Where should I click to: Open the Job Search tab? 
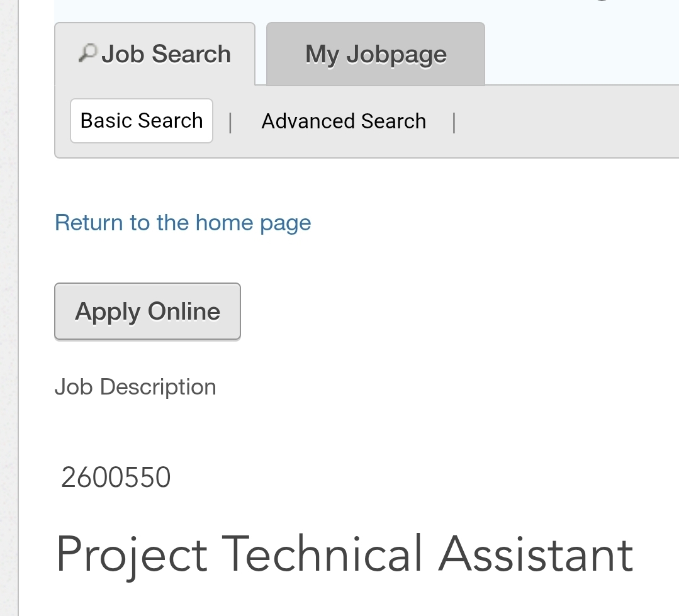[x=155, y=54]
